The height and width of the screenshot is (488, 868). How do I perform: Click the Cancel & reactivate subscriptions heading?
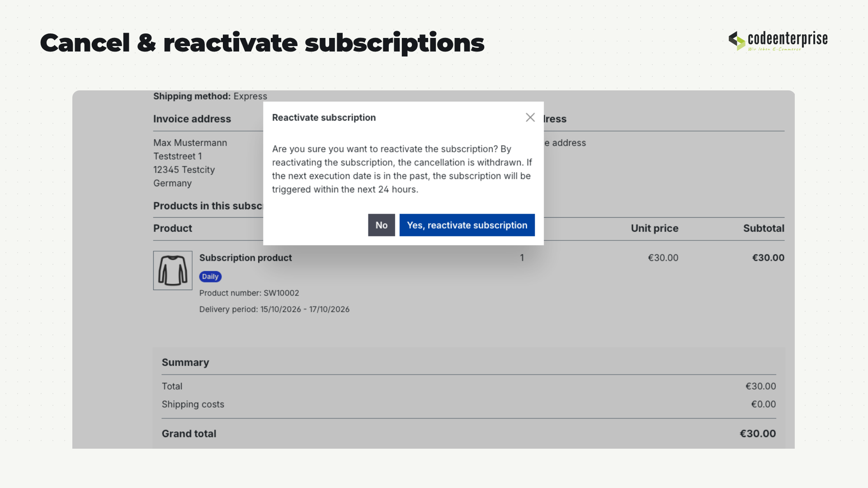262,43
